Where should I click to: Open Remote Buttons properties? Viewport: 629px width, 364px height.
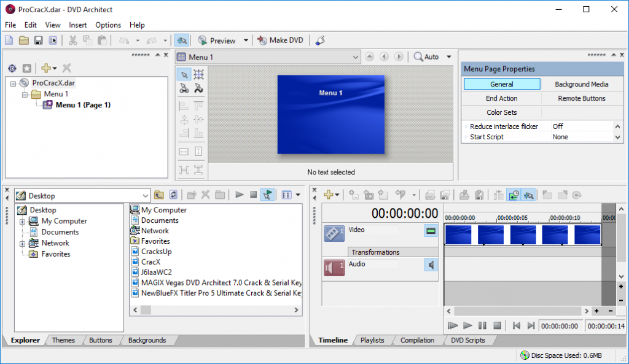pyautogui.click(x=581, y=98)
